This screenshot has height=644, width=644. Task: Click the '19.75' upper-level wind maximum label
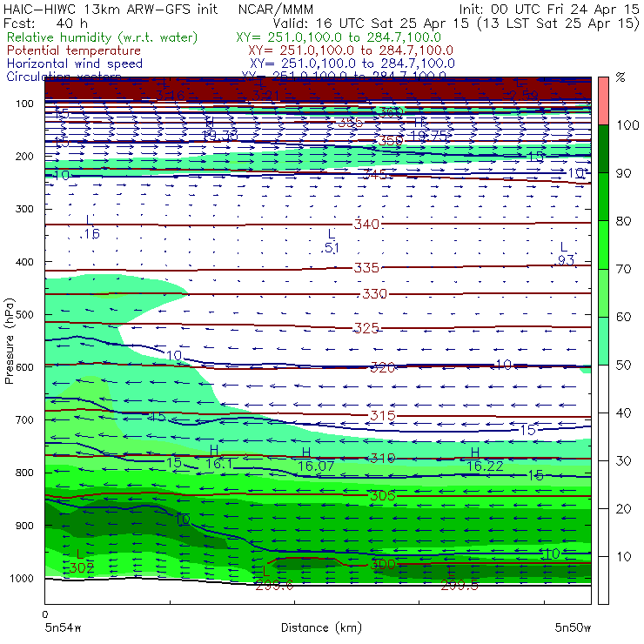[x=428, y=136]
